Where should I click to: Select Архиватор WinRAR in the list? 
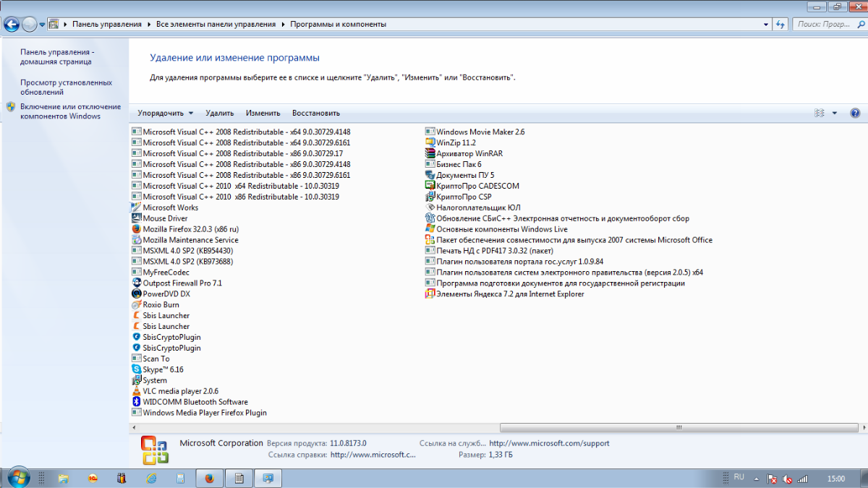pos(469,153)
